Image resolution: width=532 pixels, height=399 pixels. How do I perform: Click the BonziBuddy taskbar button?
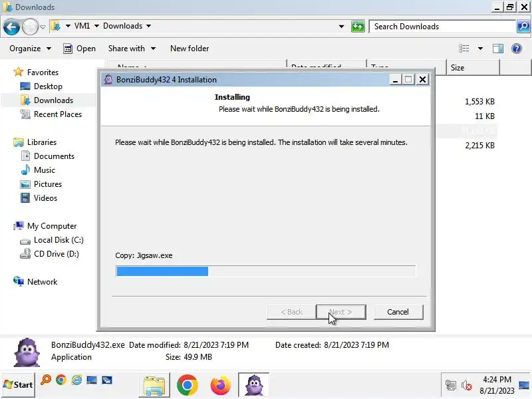tap(254, 385)
